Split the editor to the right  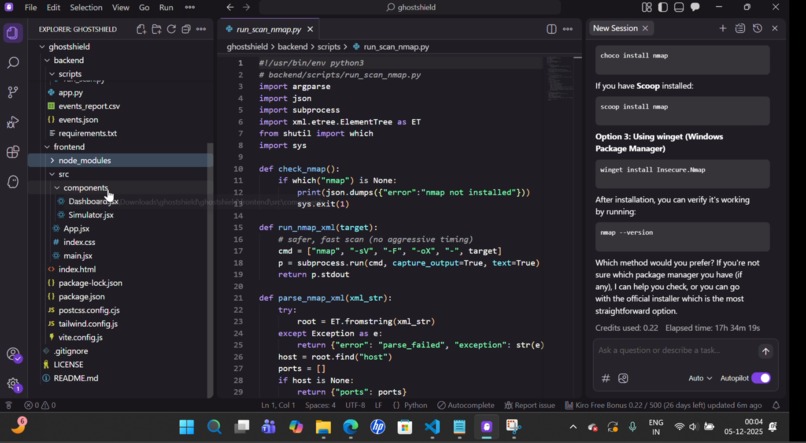(x=551, y=29)
